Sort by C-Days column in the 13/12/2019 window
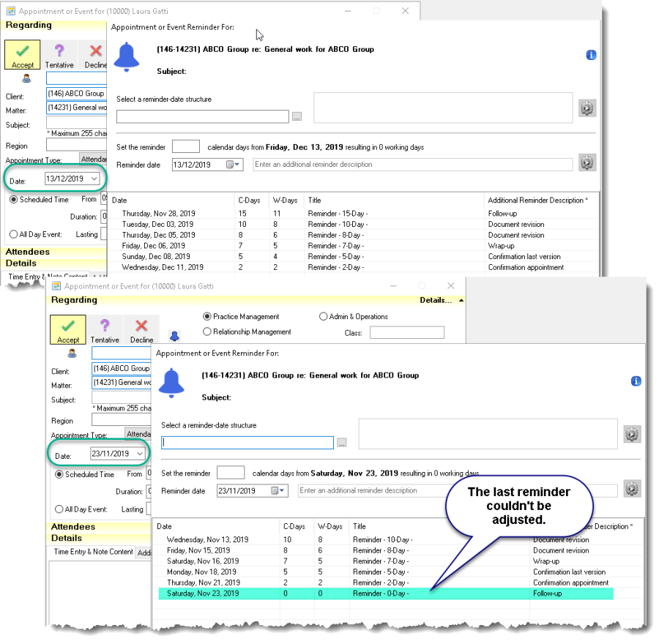The height and width of the screenshot is (644, 659). coord(251,201)
